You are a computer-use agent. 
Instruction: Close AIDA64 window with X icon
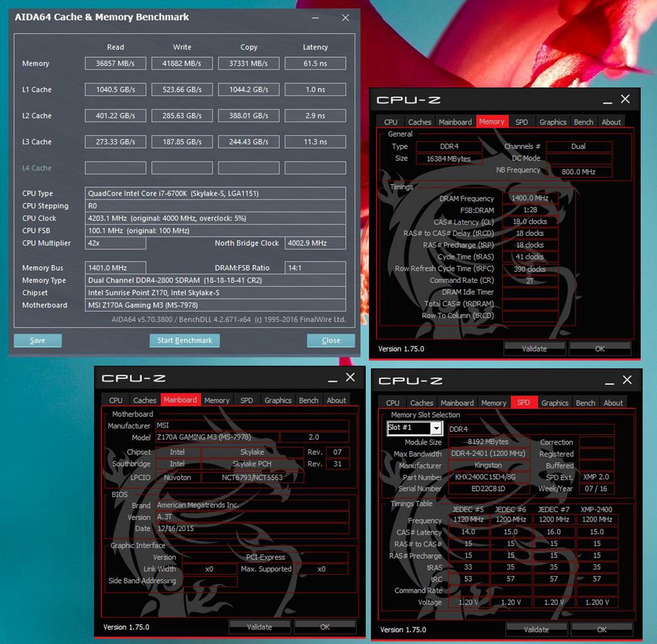click(x=345, y=17)
